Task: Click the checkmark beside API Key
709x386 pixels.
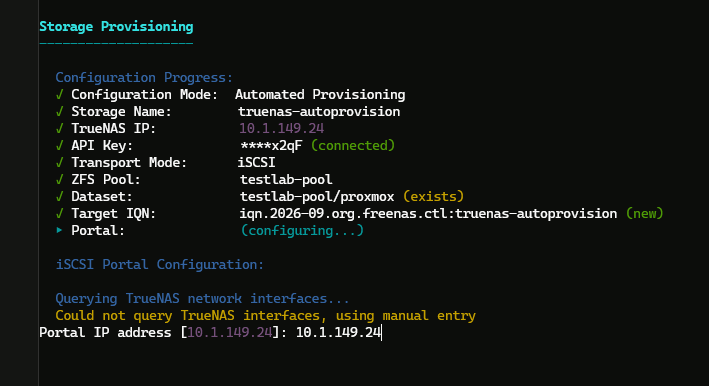Action: (59, 146)
